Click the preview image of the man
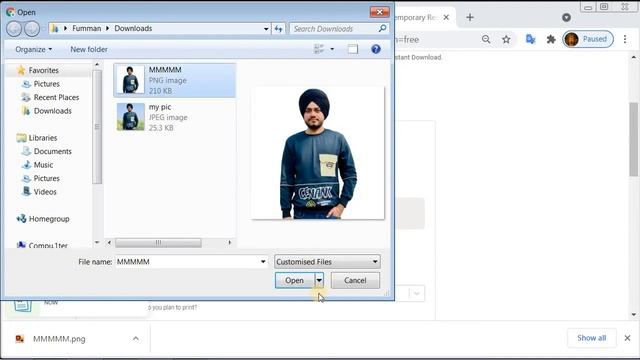Screen dimensions: 640x360 (318, 153)
